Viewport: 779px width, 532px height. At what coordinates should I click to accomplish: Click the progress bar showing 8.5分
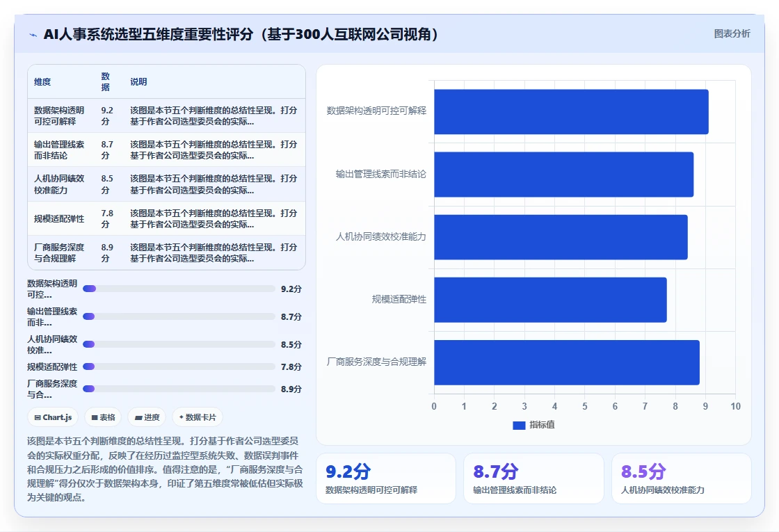[179, 344]
